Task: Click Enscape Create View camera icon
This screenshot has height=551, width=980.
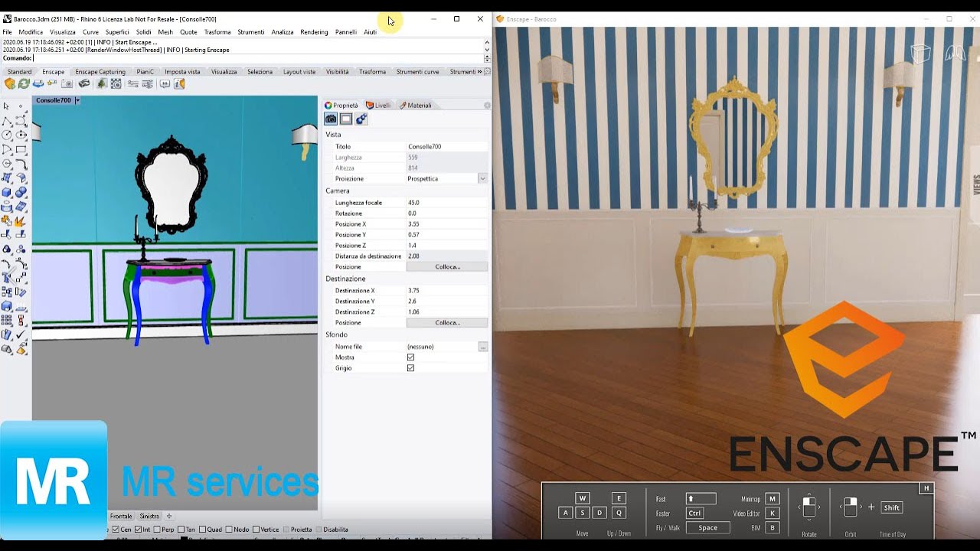Action: tap(67, 83)
